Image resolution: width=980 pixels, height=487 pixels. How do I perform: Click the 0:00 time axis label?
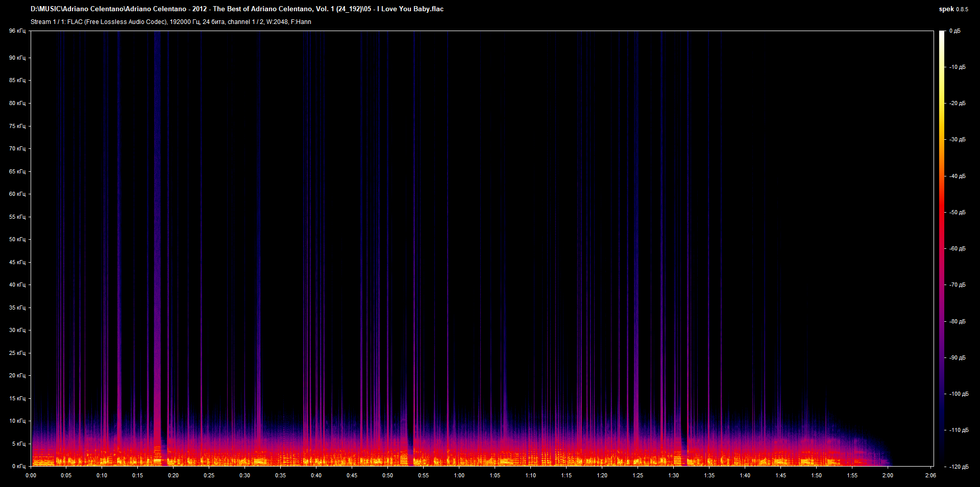pyautogui.click(x=31, y=475)
